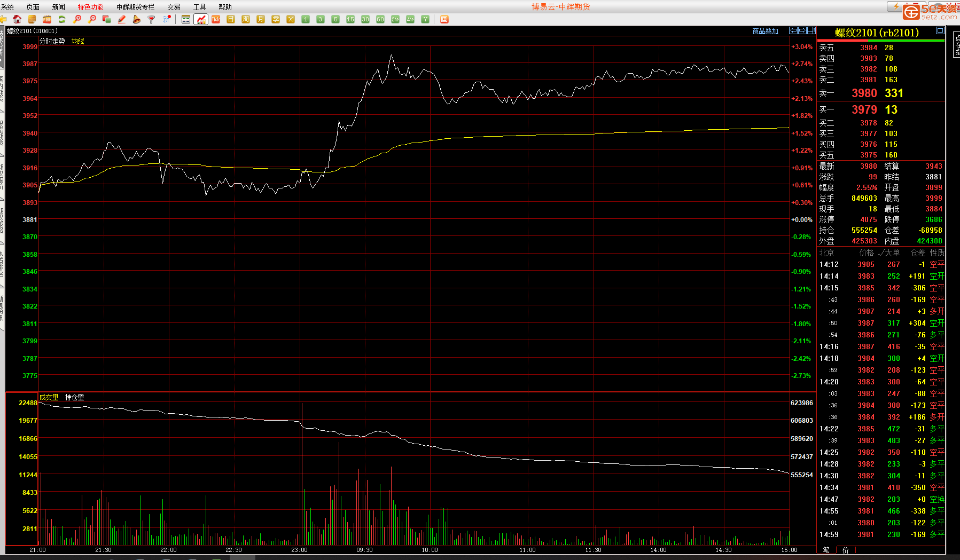Image resolution: width=960 pixels, height=560 pixels.
Task: Switch to the 价 tab below trade list
Action: click(845, 550)
